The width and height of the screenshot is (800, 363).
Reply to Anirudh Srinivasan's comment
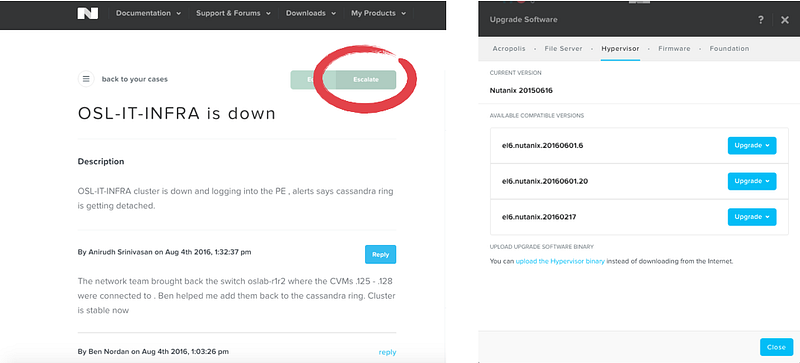coord(380,254)
